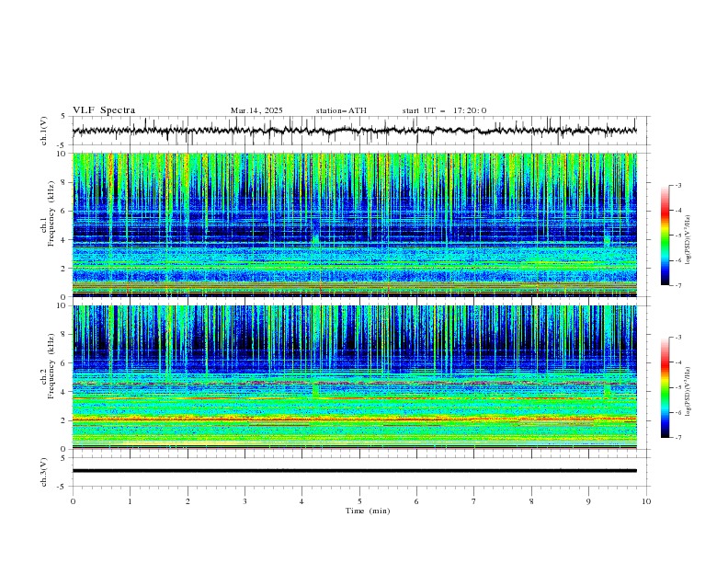Viewport: 728px width, 563px height.
Task: Click the 'ch.2 Frequency (kHz)' axis label
Action: 48,366
